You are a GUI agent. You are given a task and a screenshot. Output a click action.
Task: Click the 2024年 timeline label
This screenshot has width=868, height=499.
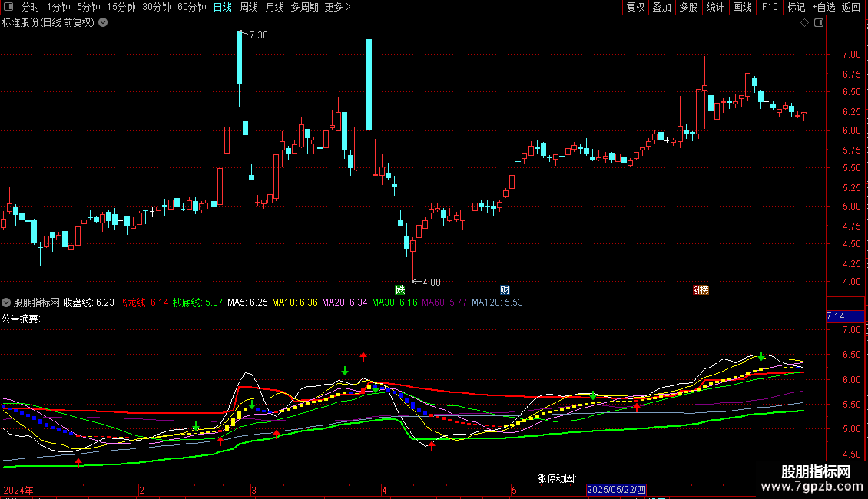pos(18,490)
